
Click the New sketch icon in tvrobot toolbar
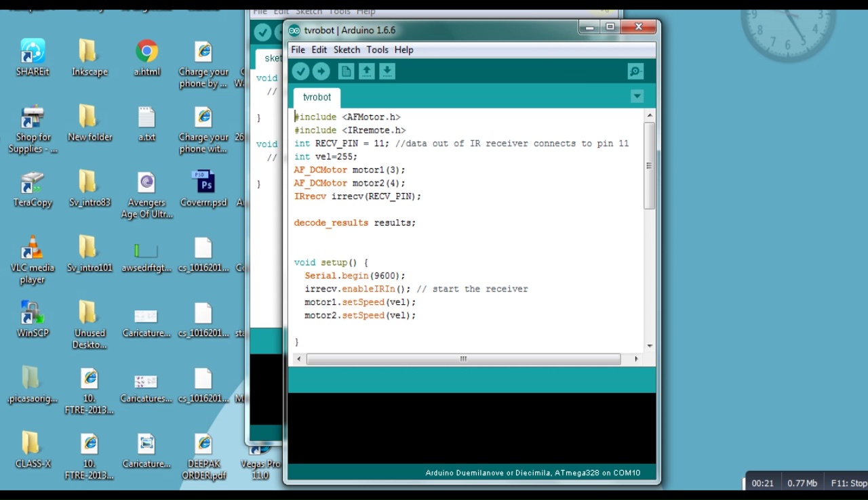[x=346, y=71]
